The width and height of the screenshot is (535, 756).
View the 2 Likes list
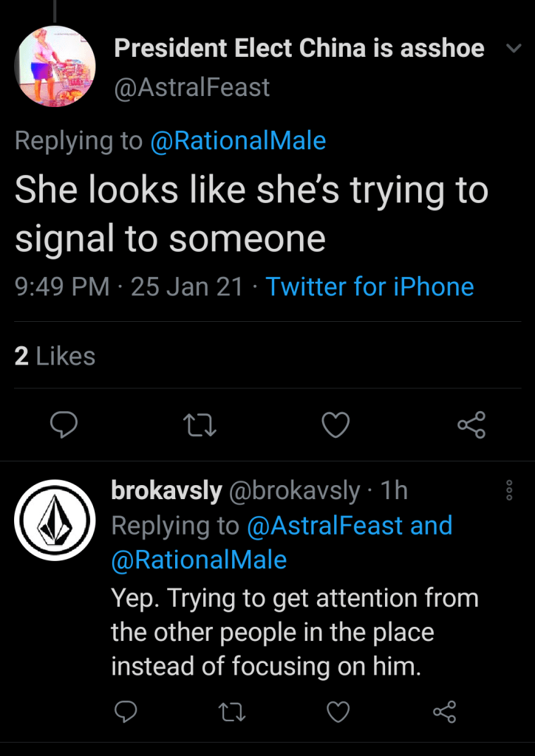(x=55, y=357)
